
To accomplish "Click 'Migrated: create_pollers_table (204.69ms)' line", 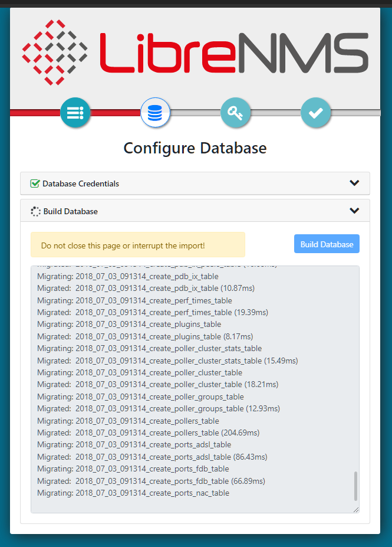I will point(149,433).
